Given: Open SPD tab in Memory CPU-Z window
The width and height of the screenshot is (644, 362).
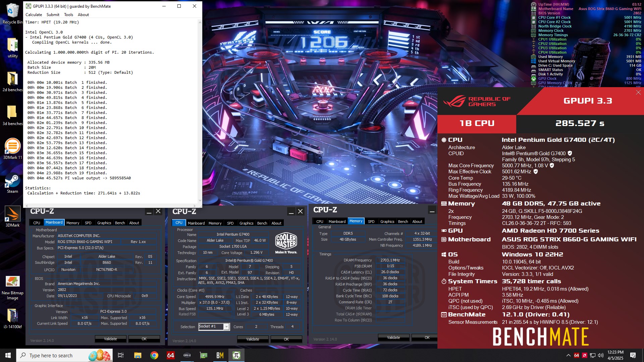Looking at the screenshot, I should pyautogui.click(x=371, y=222).
